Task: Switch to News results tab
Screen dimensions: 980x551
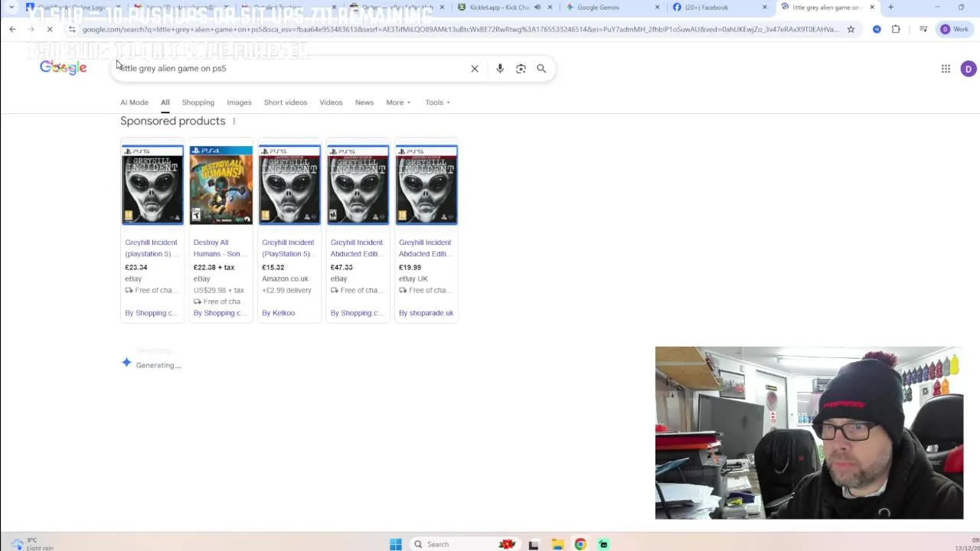Action: coord(364,103)
